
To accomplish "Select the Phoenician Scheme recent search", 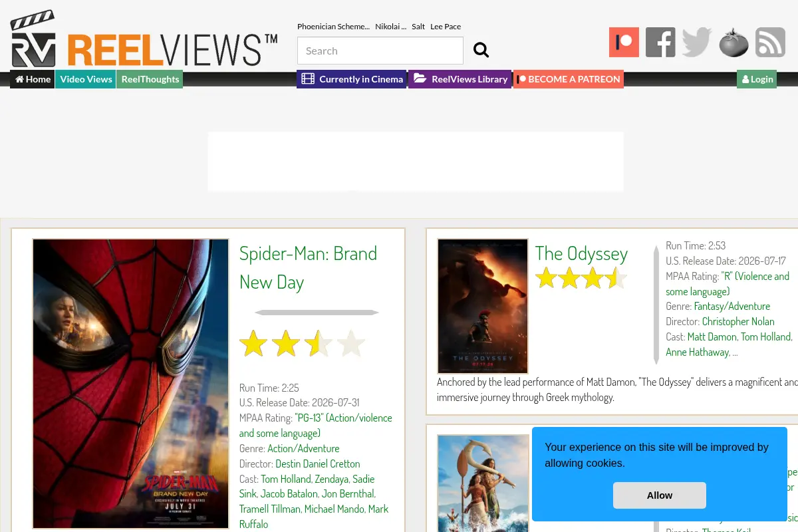I will (333, 27).
